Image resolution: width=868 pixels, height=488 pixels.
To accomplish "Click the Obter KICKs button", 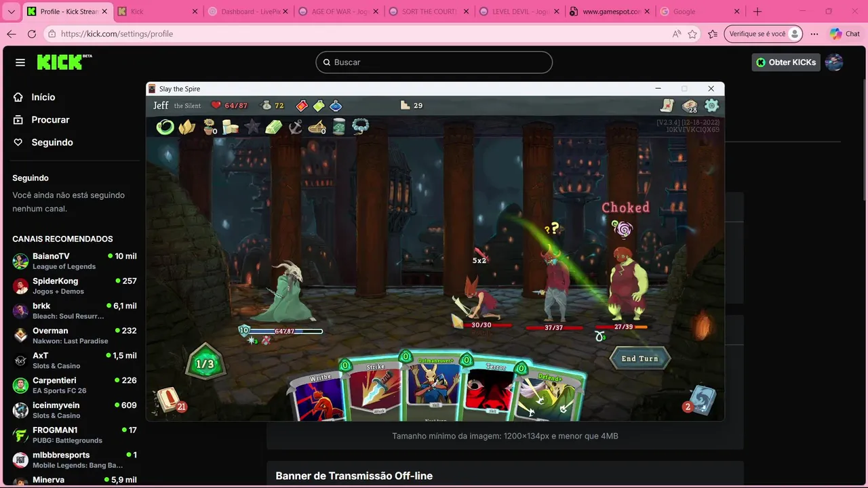I will pyautogui.click(x=785, y=62).
